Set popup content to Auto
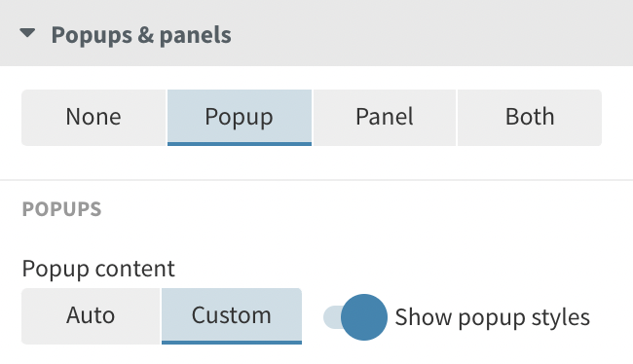Viewport: 633px width, 364px height. [91, 316]
